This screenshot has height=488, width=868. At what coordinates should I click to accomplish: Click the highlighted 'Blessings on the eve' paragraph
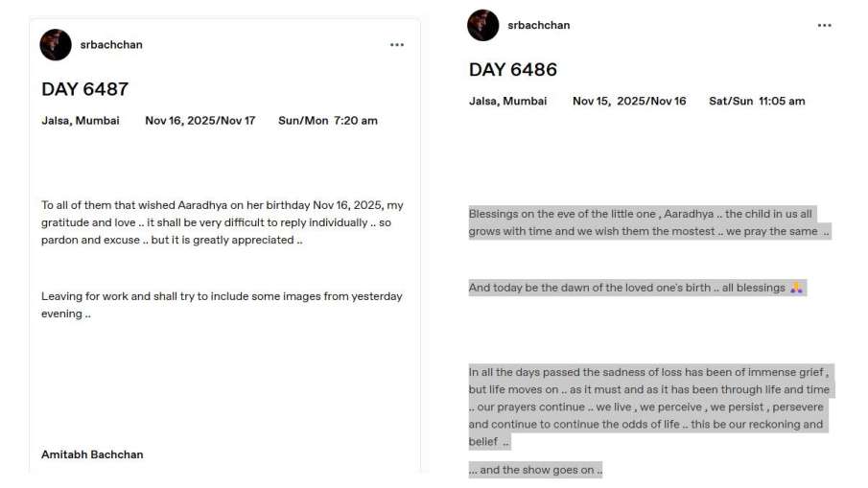coord(649,222)
